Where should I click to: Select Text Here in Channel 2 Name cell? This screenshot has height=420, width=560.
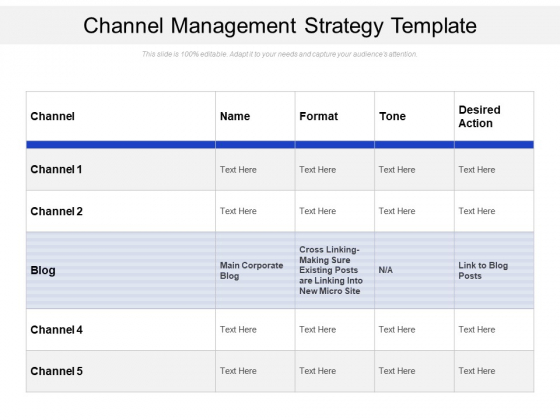(x=238, y=211)
